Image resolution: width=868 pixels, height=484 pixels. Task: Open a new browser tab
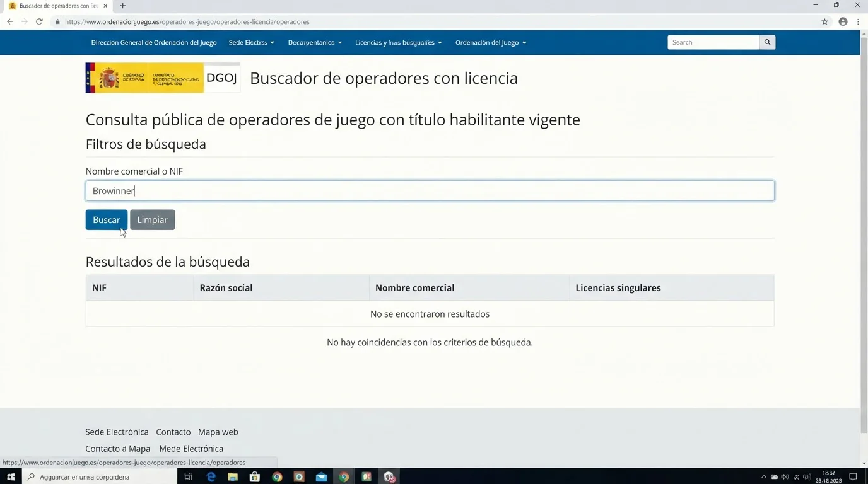(x=122, y=6)
